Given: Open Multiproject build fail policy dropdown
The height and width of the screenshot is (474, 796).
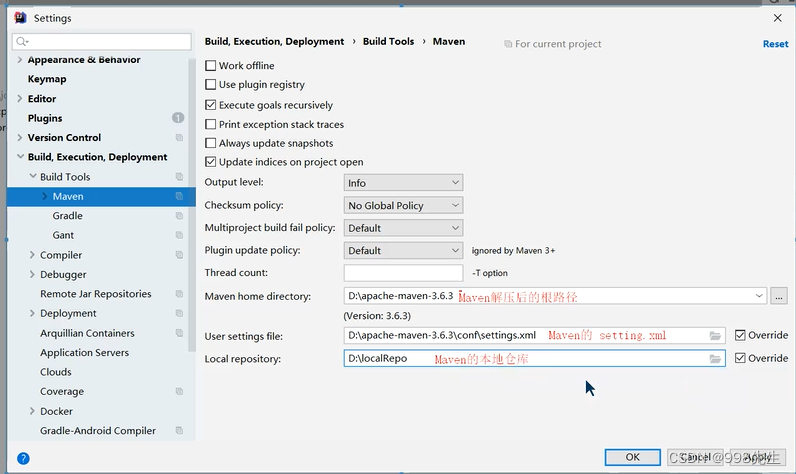Looking at the screenshot, I should 403,228.
